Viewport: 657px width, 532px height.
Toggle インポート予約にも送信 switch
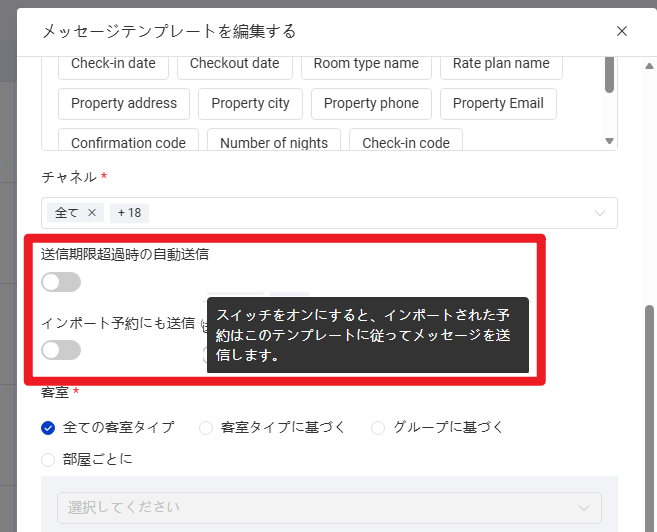pyautogui.click(x=61, y=350)
